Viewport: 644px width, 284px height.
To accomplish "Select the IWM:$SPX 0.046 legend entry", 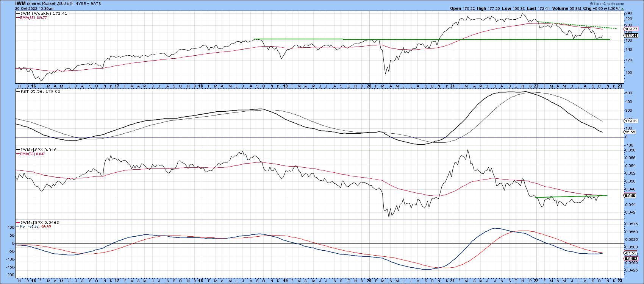I will pyautogui.click(x=39, y=150).
